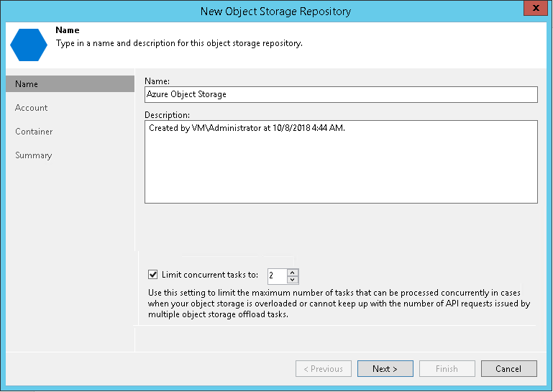Uncheck the Limit concurrent tasks checkbox
This screenshot has height=392, width=553.
[152, 275]
